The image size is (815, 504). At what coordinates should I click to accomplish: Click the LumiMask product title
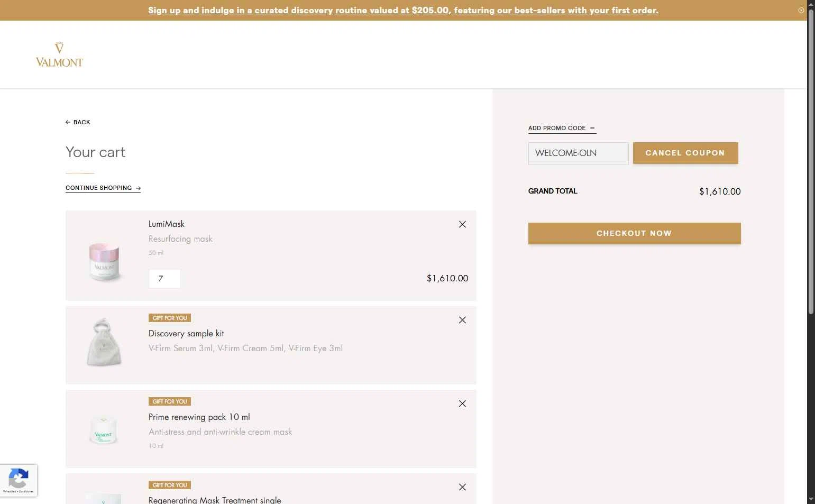click(167, 224)
